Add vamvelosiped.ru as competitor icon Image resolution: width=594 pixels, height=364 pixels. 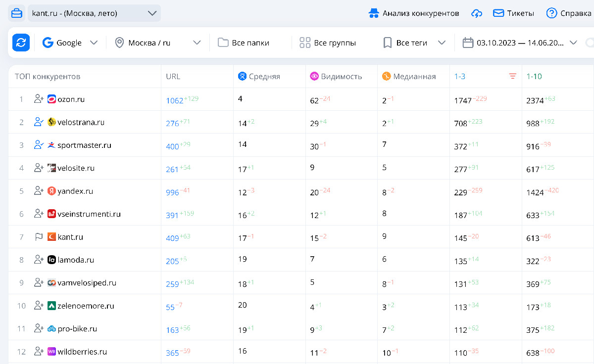39,283
